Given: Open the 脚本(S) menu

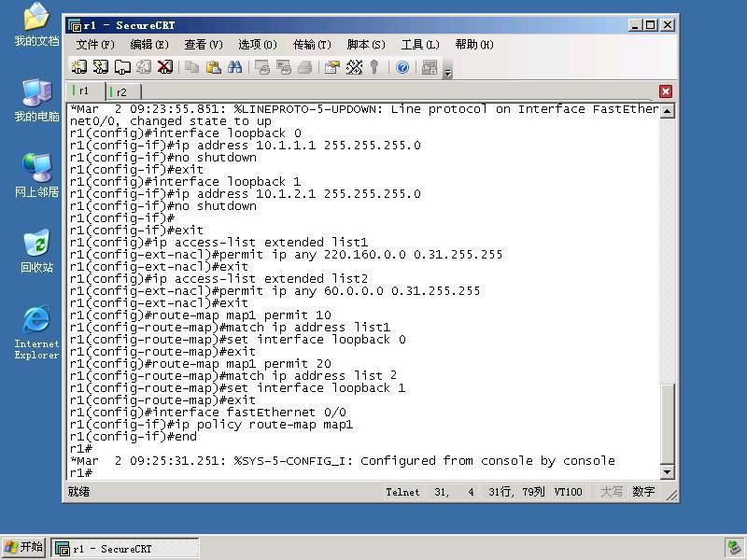Looking at the screenshot, I should pos(366,45).
